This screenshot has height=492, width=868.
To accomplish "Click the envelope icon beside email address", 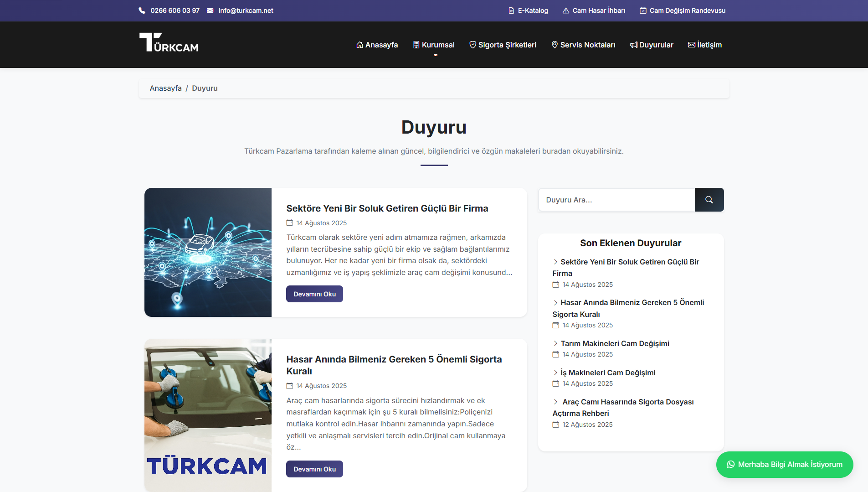I will [210, 10].
